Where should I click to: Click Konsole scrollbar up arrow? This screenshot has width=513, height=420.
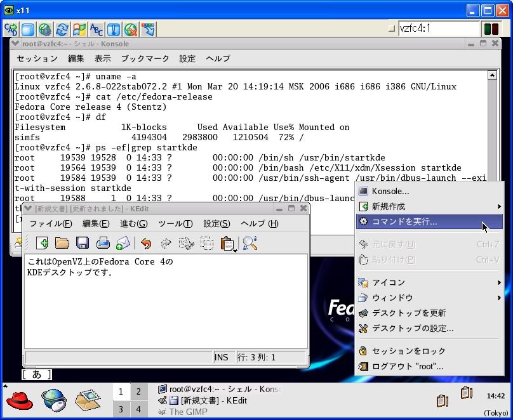[493, 75]
